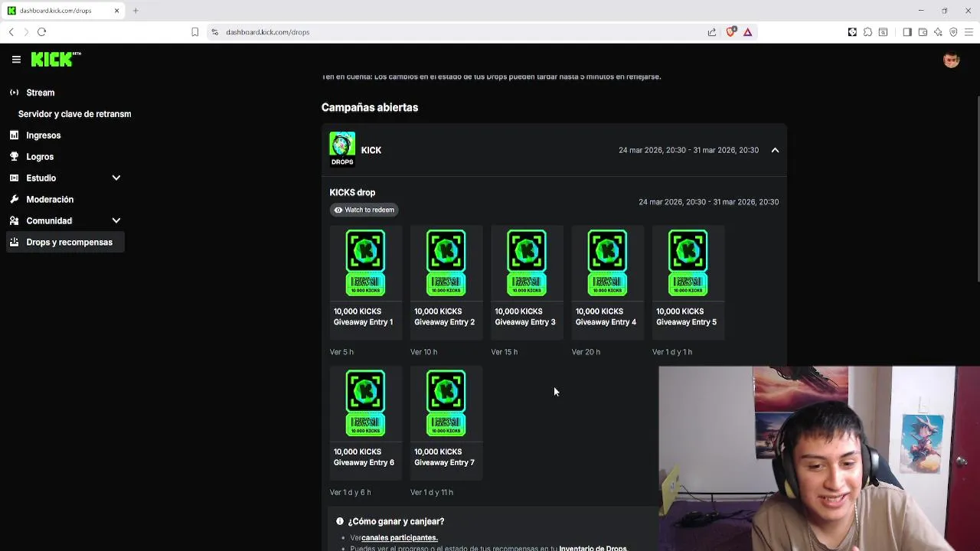
Task: Click the Brave shields icon
Action: (x=730, y=32)
